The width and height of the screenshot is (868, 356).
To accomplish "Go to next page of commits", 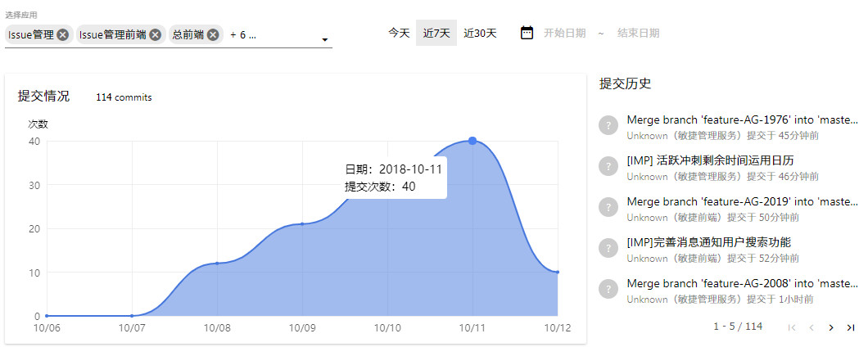I will [831, 327].
